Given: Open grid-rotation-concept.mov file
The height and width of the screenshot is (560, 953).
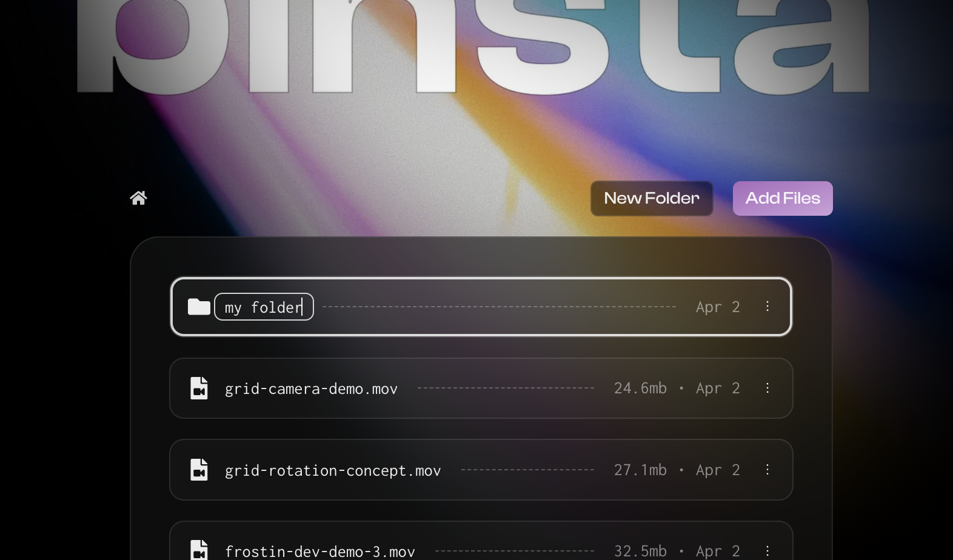Looking at the screenshot, I should click(333, 470).
